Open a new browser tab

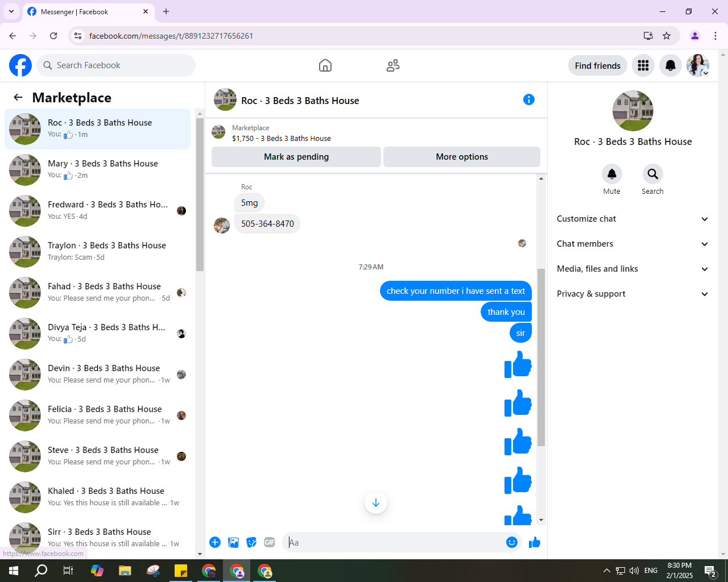pyautogui.click(x=166, y=11)
